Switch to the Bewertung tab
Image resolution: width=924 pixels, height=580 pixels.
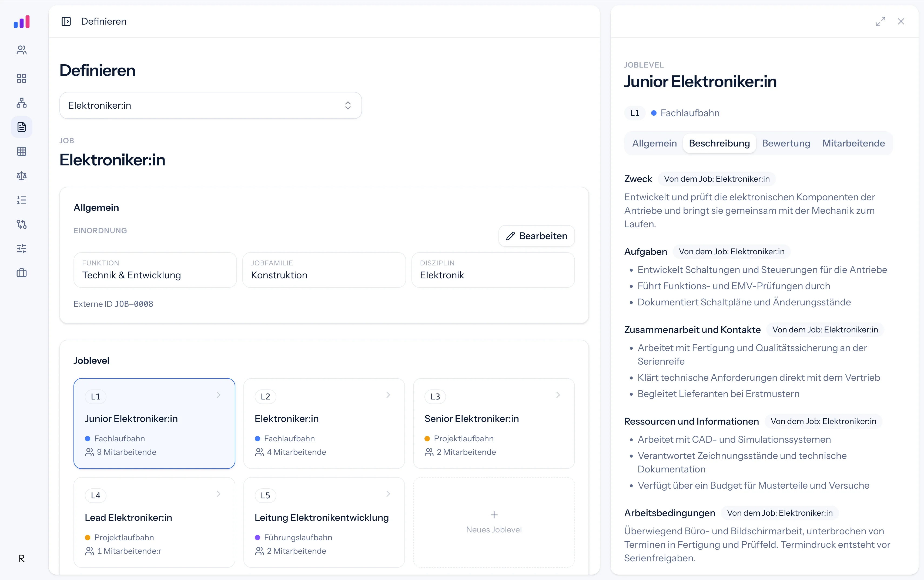point(786,144)
